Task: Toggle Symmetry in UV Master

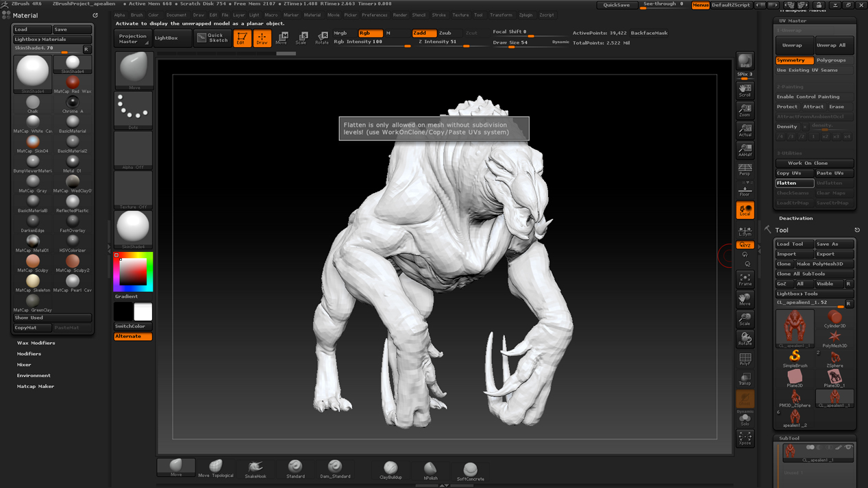Action: click(x=794, y=60)
